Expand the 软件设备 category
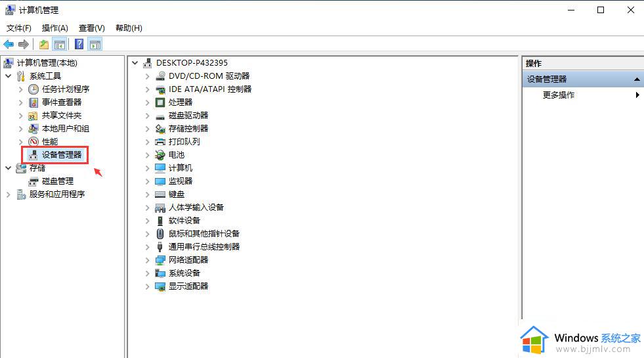 pyautogui.click(x=148, y=221)
